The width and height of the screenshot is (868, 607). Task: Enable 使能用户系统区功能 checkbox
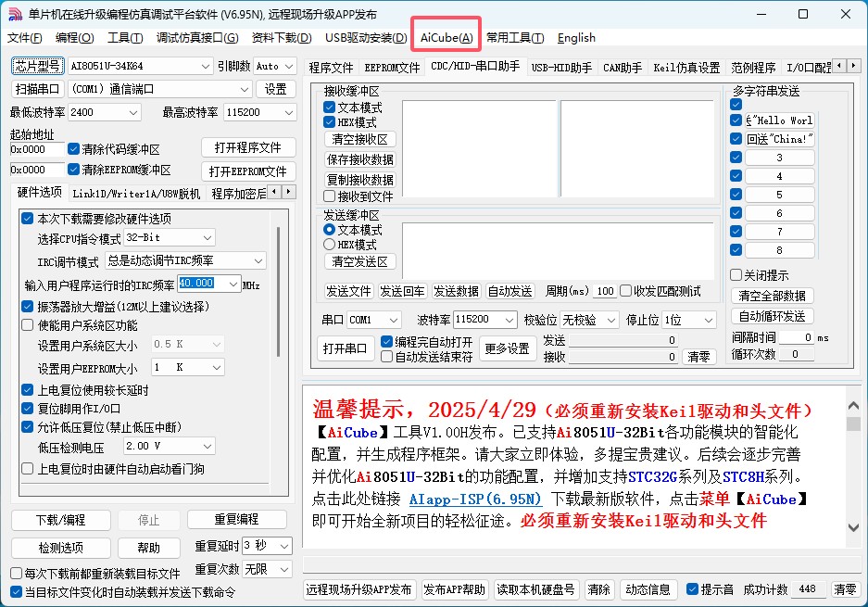click(x=28, y=325)
